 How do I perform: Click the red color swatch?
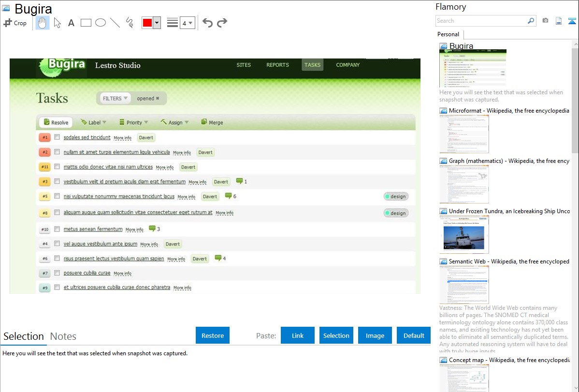pyautogui.click(x=147, y=23)
